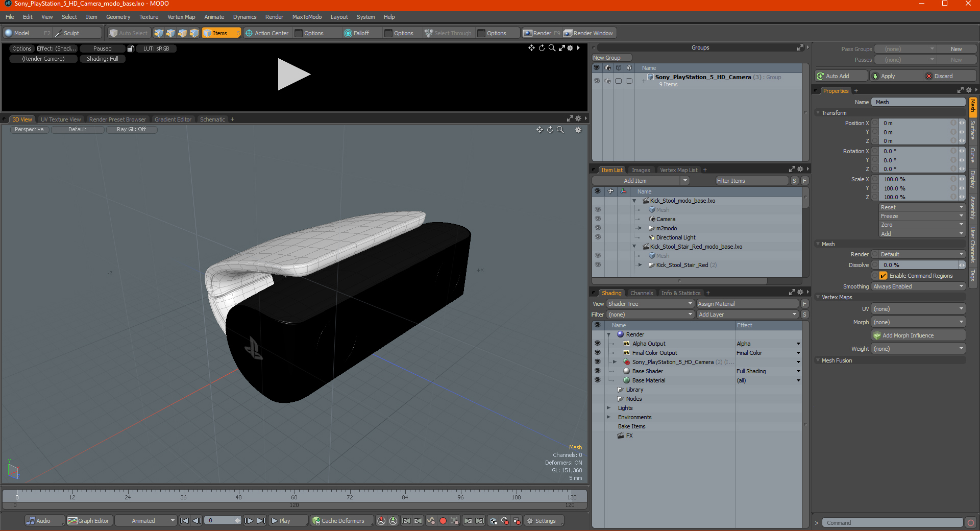Click Add Morph Influence
This screenshot has width=980, height=531.
[918, 335]
